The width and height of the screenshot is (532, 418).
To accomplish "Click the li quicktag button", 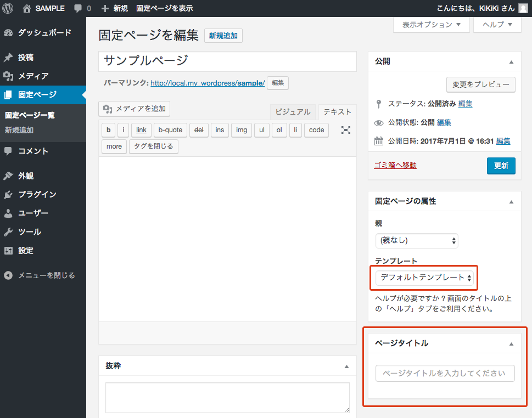I will [295, 130].
